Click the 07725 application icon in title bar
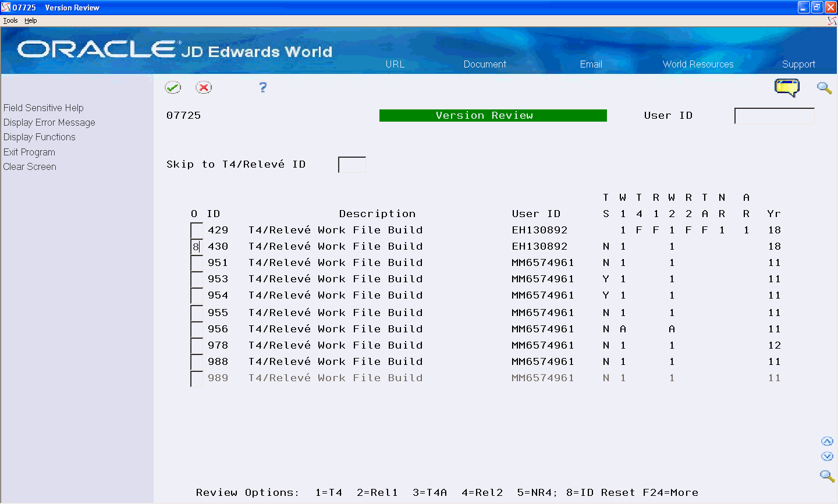Screen dimensions: 838x504 6,7
